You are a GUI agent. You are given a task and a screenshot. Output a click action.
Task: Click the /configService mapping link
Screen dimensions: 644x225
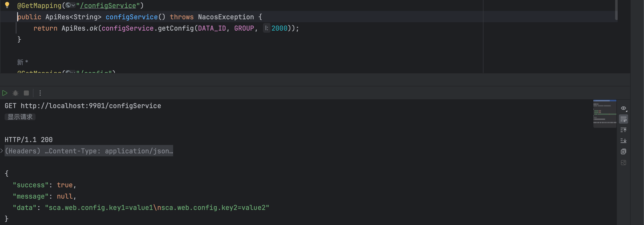(108, 5)
